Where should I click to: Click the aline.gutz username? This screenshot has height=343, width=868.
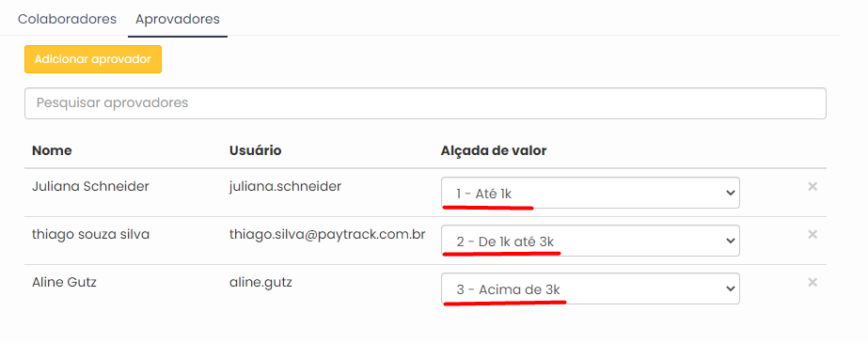[260, 283]
